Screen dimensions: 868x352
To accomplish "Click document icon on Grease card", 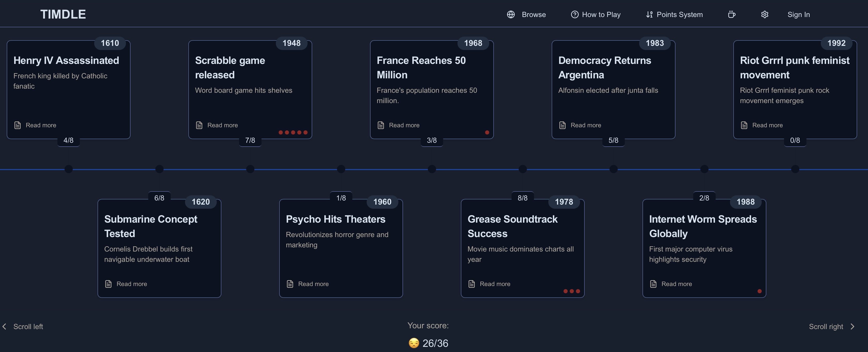I will (471, 284).
